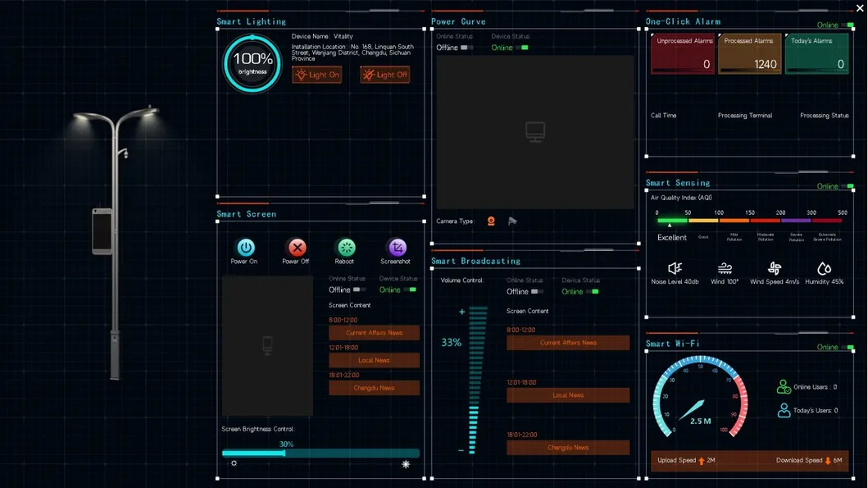Click the Light On button
This screenshot has height=488, width=868.
click(316, 74)
